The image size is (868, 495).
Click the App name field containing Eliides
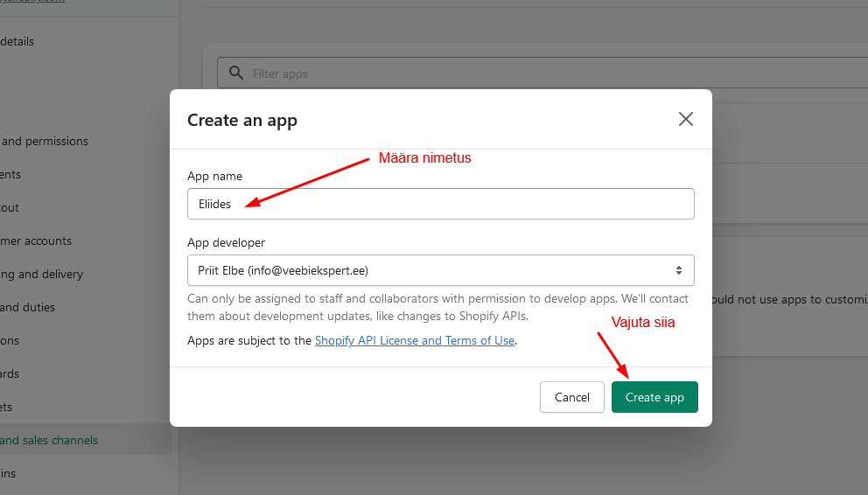pos(440,204)
